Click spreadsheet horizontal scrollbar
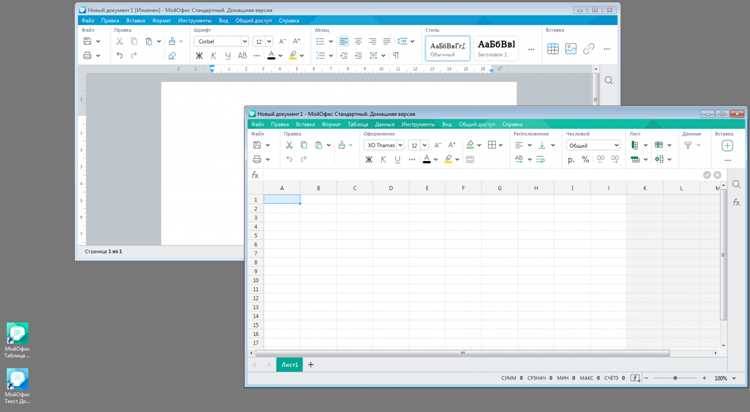Viewport: 750px width, 412px height. click(x=462, y=353)
